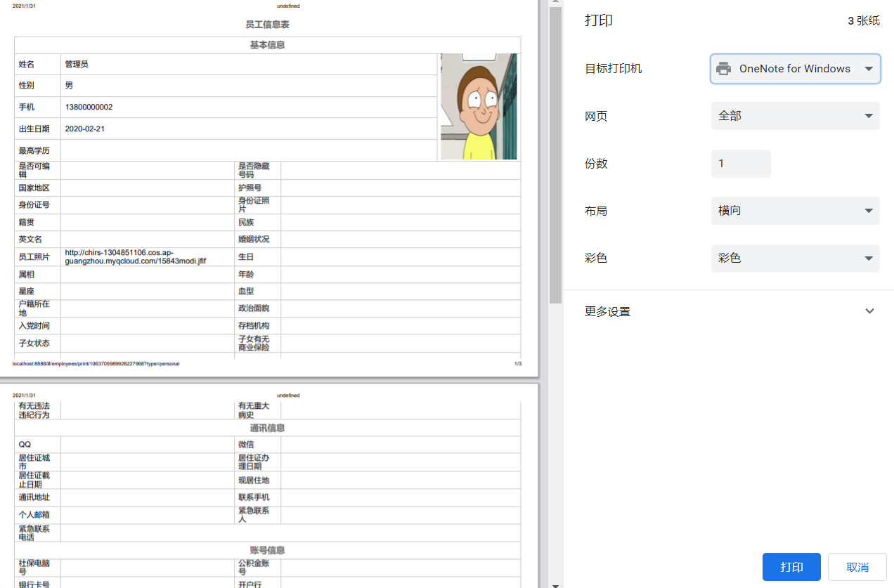This screenshot has width=894, height=588.
Task: Click the arrow on the 布局 layout dropdown
Action: click(x=869, y=211)
